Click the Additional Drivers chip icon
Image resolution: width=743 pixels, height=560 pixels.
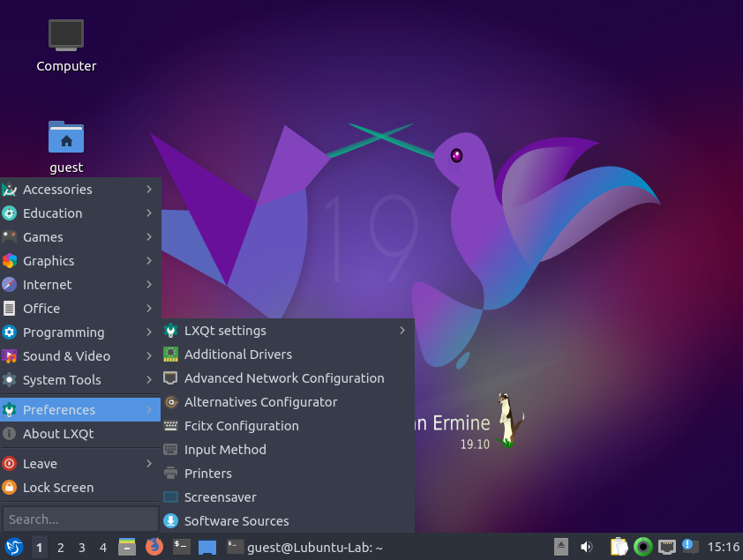click(x=170, y=355)
